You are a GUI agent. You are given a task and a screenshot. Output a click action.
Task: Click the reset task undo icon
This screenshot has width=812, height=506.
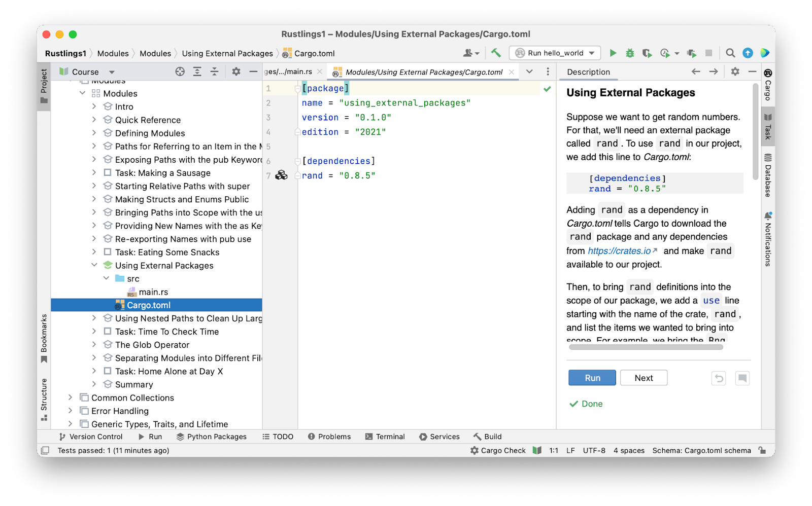[719, 378]
